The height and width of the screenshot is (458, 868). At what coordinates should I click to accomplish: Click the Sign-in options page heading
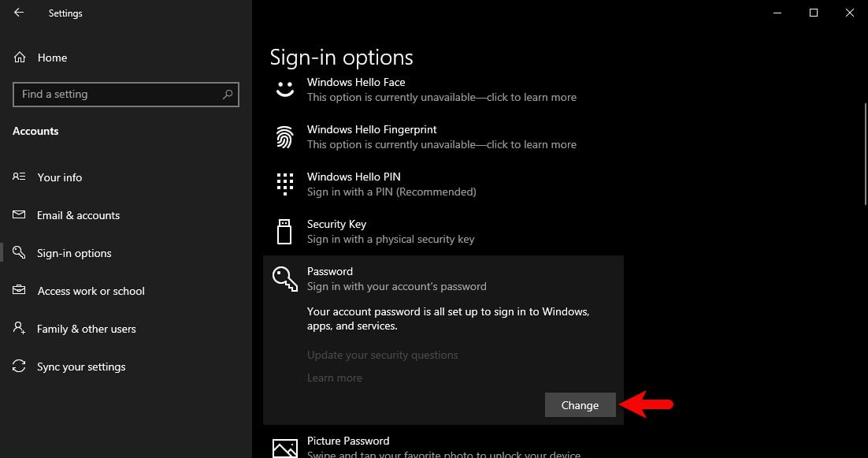coord(342,58)
